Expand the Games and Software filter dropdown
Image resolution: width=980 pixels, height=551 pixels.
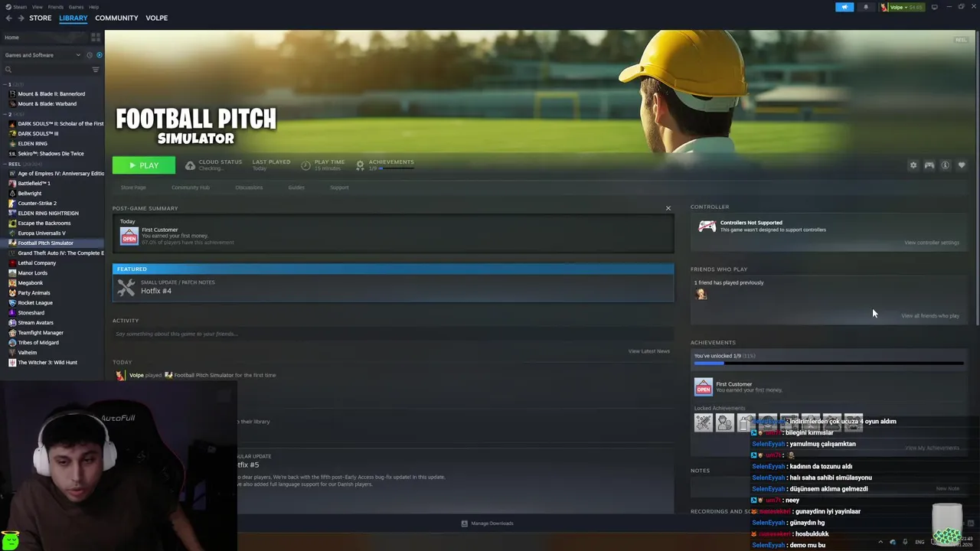tap(42, 55)
